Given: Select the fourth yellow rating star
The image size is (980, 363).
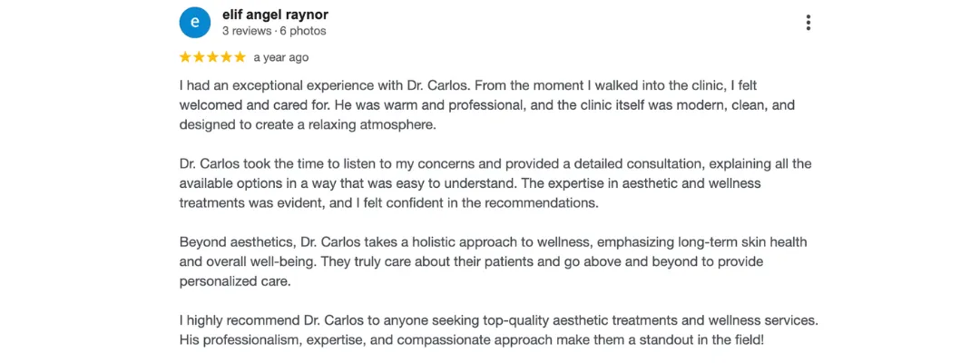Looking at the screenshot, I should coord(226,57).
